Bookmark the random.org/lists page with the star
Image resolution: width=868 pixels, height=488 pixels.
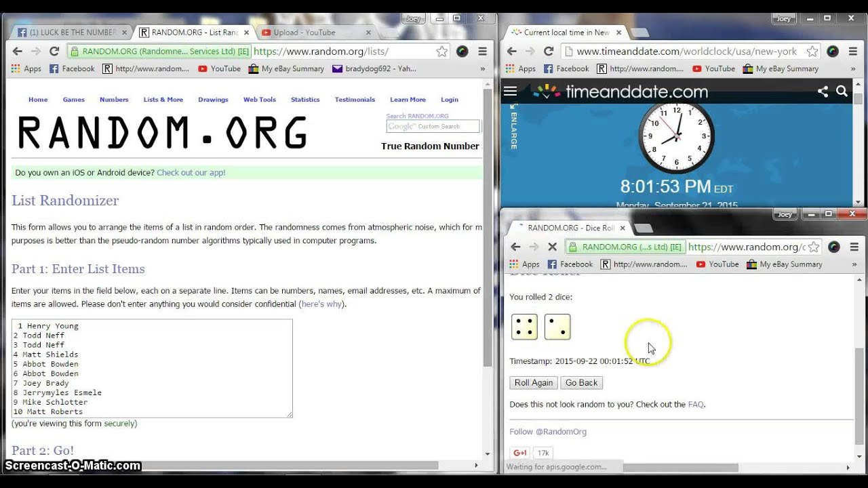coord(441,51)
